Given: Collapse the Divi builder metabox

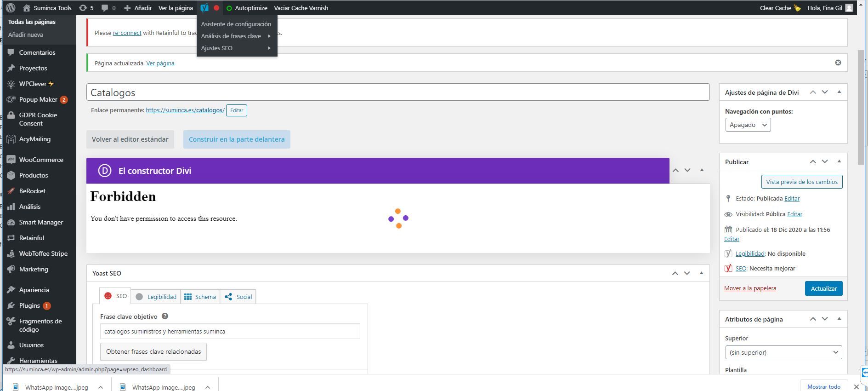Looking at the screenshot, I should [x=702, y=170].
